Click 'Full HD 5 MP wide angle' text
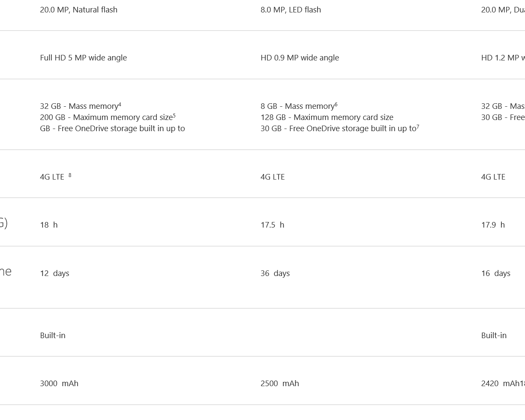Image resolution: width=525 pixels, height=420 pixels. (84, 58)
